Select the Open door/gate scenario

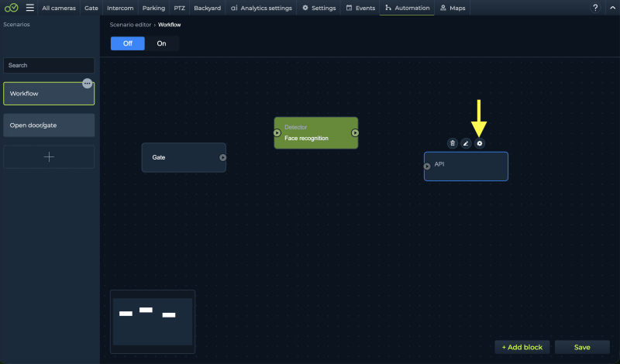tap(49, 125)
